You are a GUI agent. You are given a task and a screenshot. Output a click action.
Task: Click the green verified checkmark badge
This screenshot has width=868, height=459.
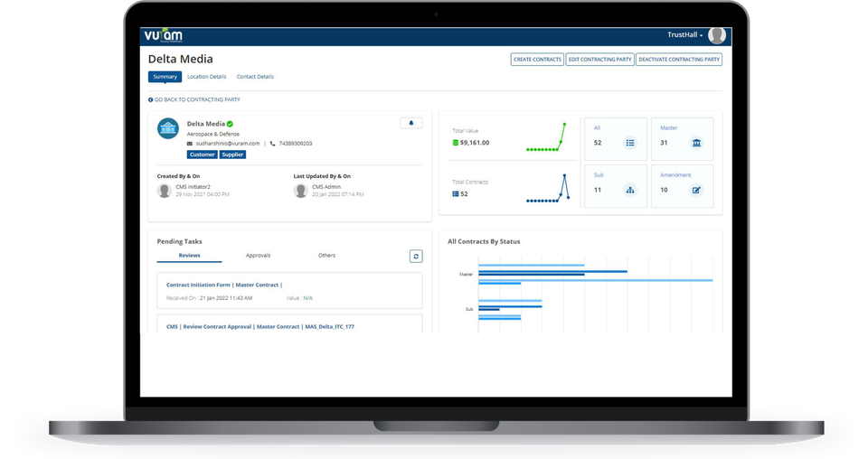click(230, 124)
